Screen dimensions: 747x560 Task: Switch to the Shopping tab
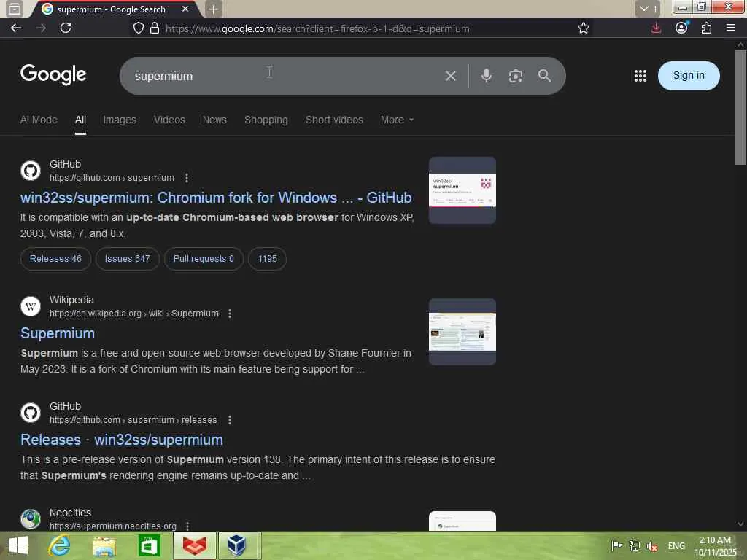pyautogui.click(x=266, y=120)
